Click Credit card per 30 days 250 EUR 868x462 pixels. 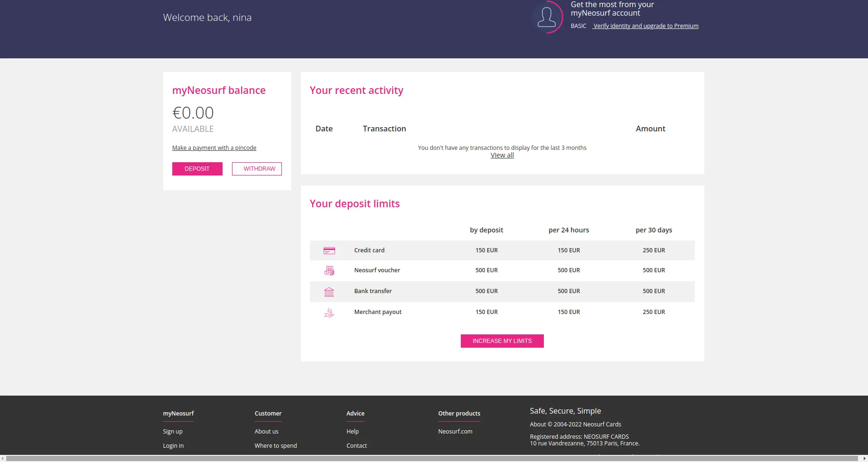pyautogui.click(x=654, y=250)
